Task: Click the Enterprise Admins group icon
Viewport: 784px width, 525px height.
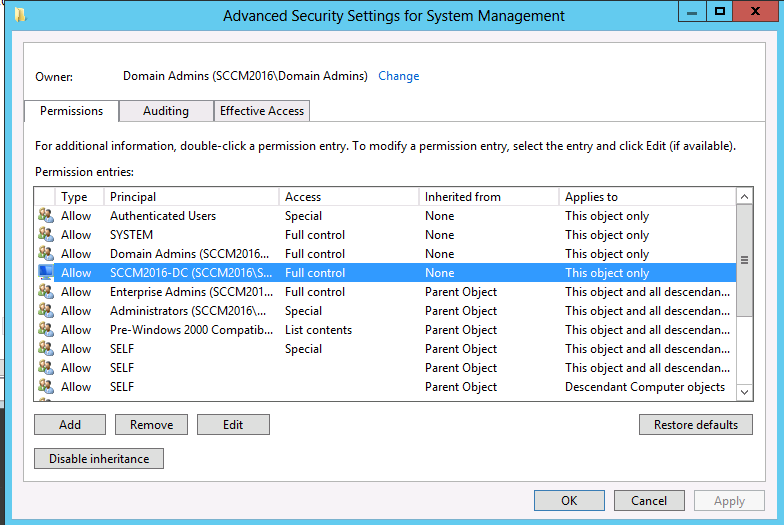Action: [46, 292]
